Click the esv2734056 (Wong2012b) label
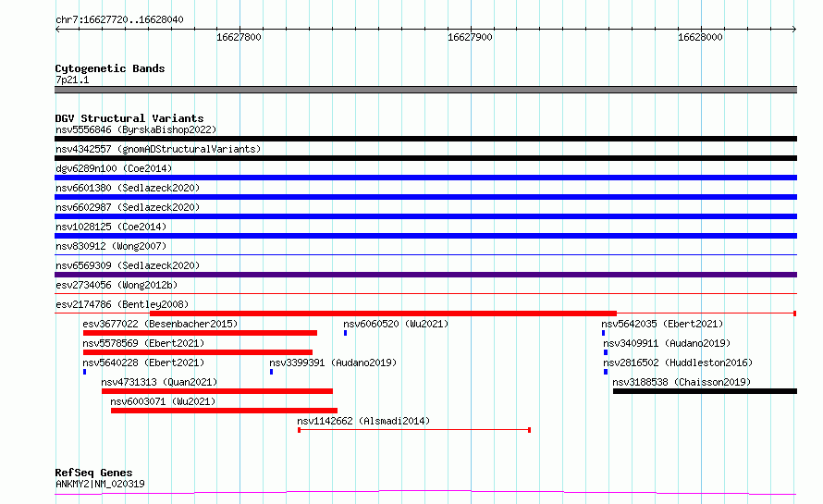The image size is (823, 504). pyautogui.click(x=117, y=285)
